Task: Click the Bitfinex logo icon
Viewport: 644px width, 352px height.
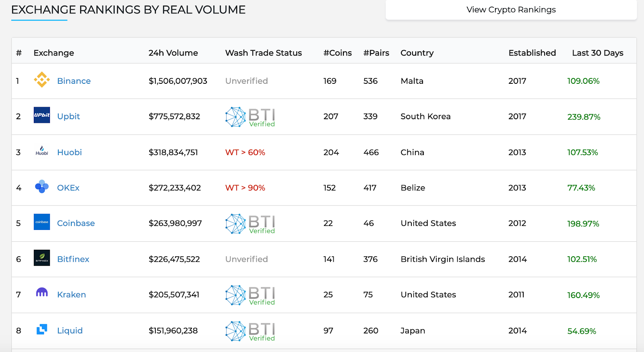Action: coord(42,258)
